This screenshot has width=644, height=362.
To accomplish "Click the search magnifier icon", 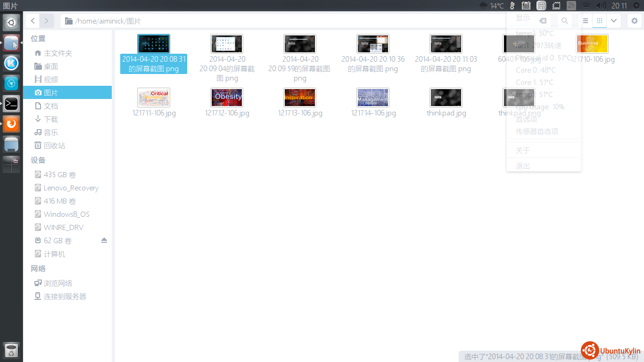I will 564,21.
